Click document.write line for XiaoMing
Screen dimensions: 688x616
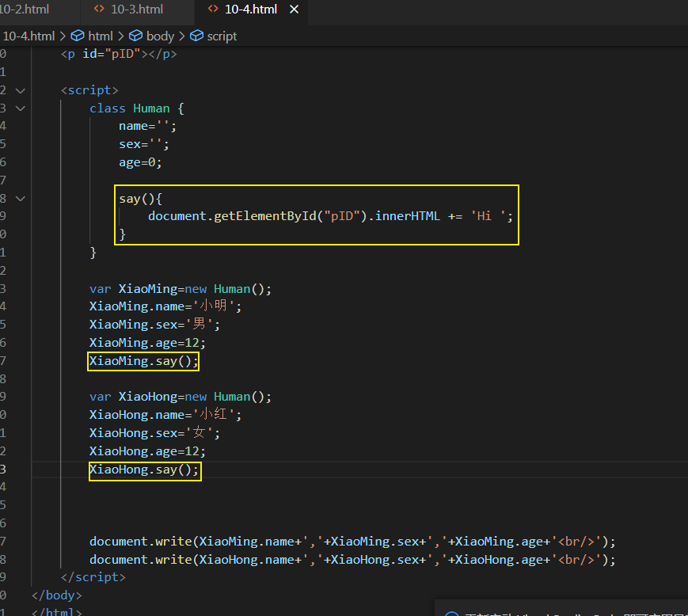point(352,542)
